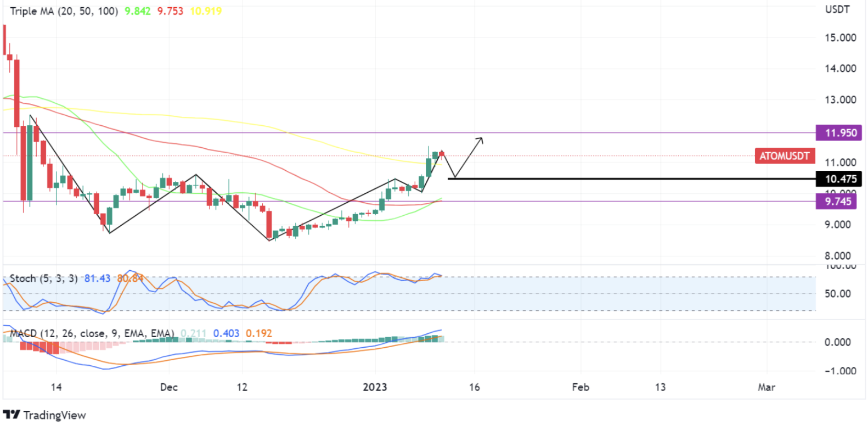Select the 11.950 purple price label
Viewport: 868px width, 424px height.
click(x=839, y=133)
